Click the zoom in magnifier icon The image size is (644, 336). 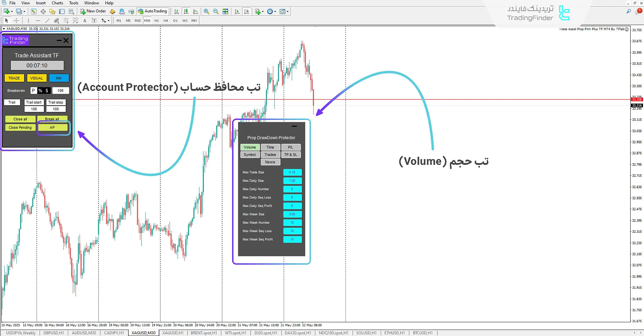pyautogui.click(x=206, y=11)
